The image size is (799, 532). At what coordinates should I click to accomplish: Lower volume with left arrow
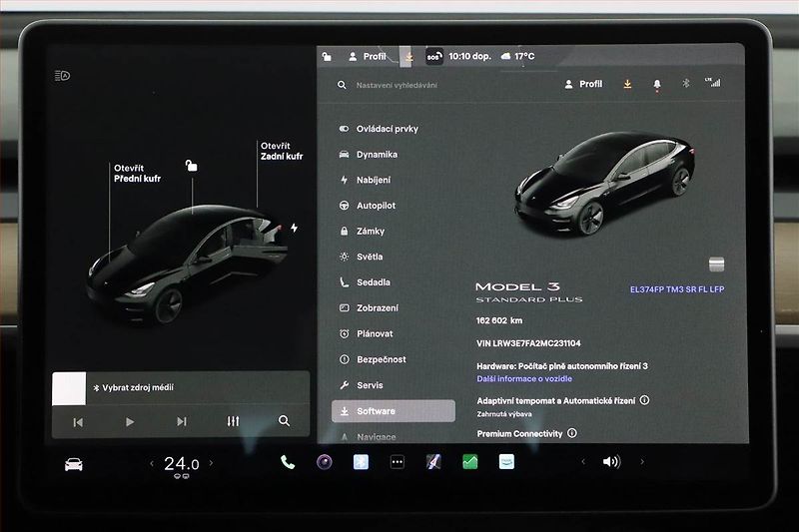point(583,462)
